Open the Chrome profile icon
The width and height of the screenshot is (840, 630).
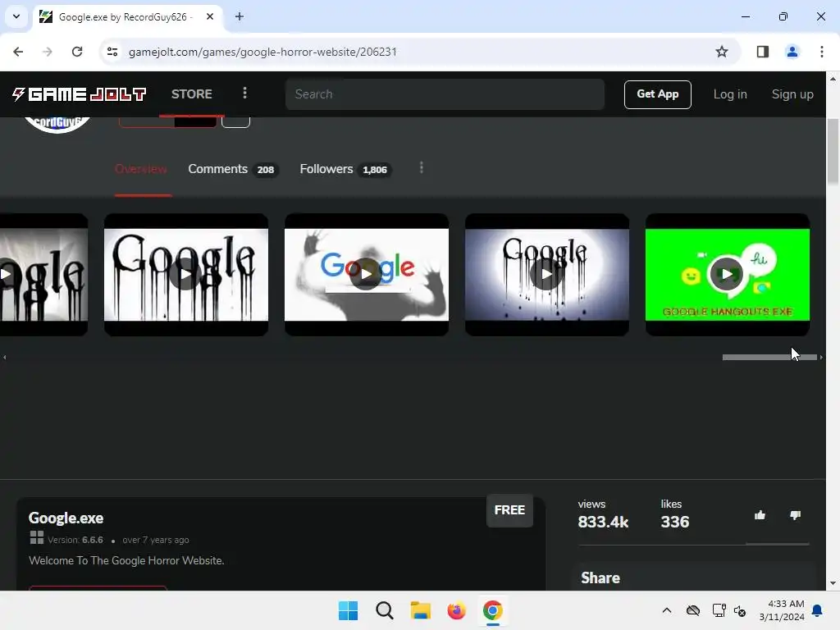792,52
